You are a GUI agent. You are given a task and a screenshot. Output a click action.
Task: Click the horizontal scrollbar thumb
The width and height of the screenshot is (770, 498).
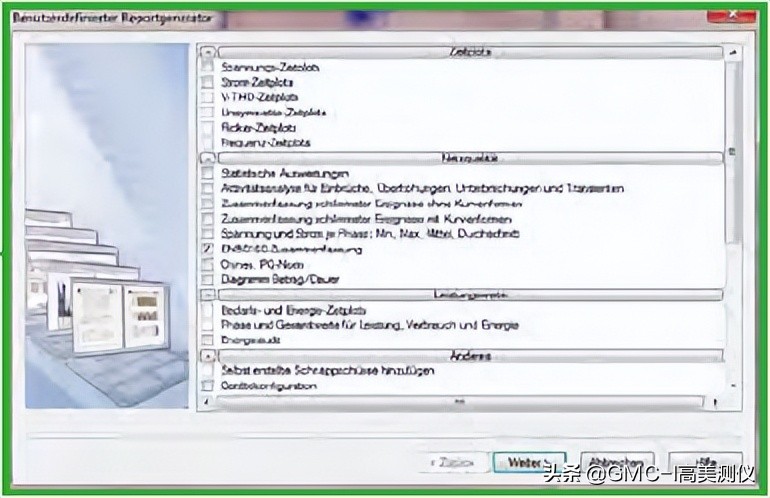[x=460, y=403]
